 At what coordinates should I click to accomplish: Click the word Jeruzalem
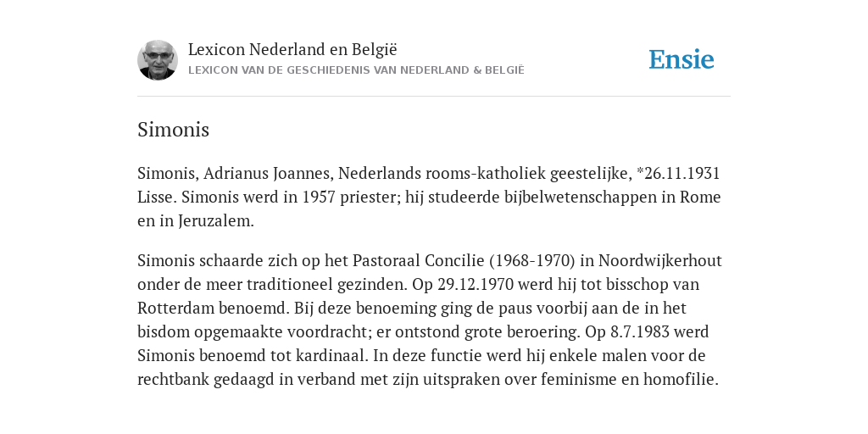(x=215, y=221)
